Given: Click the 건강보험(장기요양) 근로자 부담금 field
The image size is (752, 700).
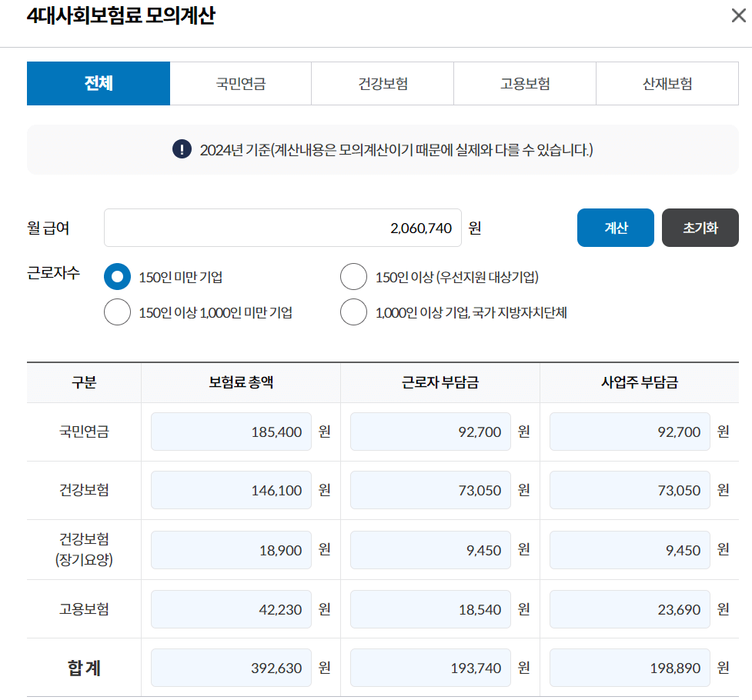Looking at the screenshot, I should pyautogui.click(x=429, y=549).
